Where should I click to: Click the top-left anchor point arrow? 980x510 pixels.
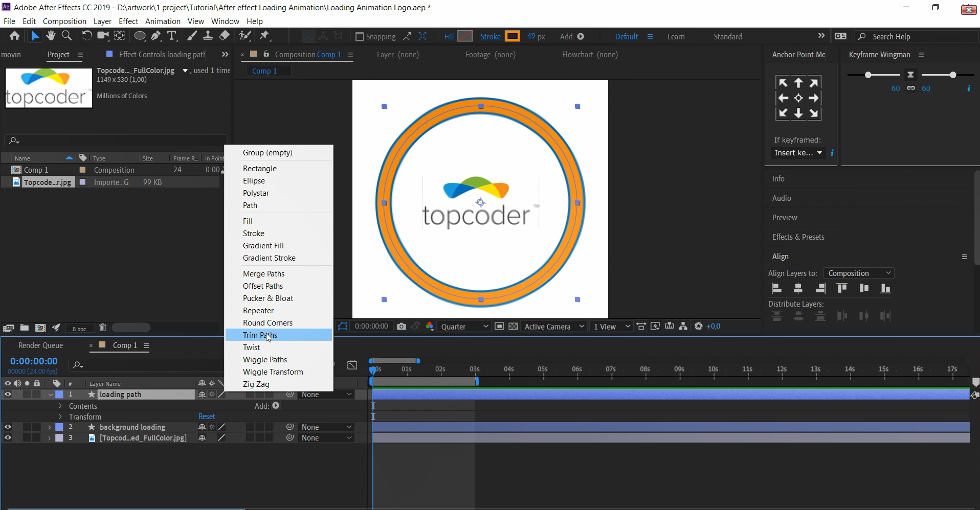(x=783, y=83)
